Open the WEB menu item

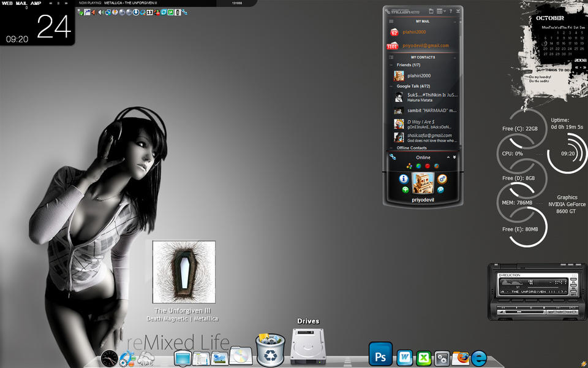(x=7, y=4)
